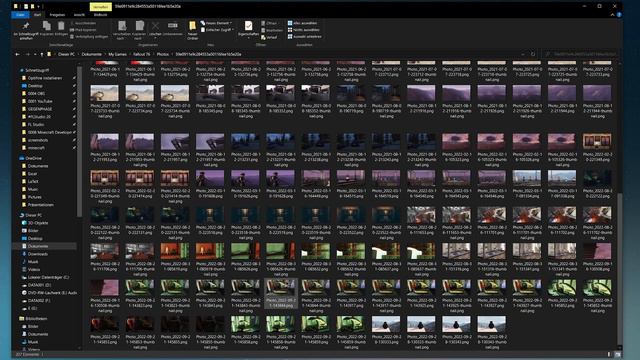Screen dimensions: 640x360
Task: Open Verschieben nach ribbon button
Action: click(x=122, y=30)
